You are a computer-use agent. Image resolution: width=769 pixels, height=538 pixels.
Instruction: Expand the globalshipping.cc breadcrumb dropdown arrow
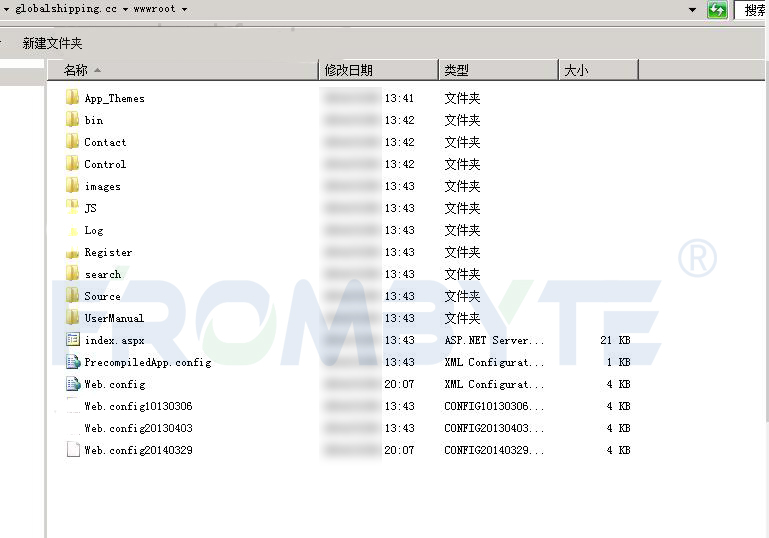coord(126,9)
